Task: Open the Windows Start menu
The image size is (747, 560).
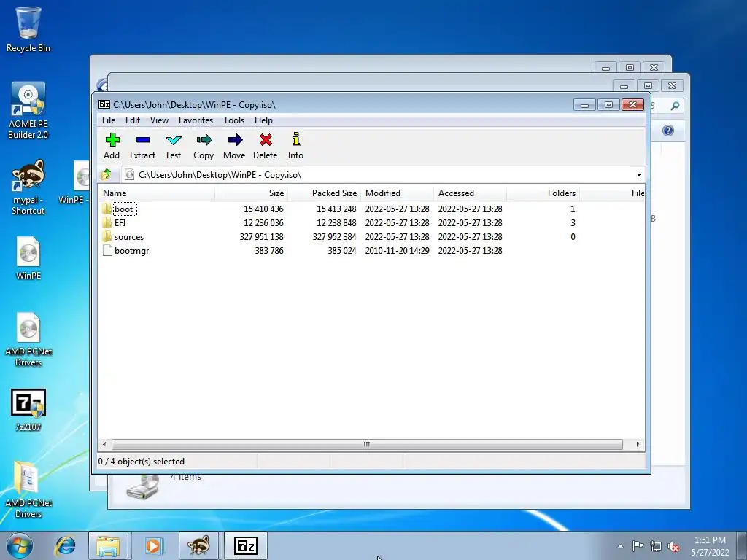Action: (x=20, y=545)
